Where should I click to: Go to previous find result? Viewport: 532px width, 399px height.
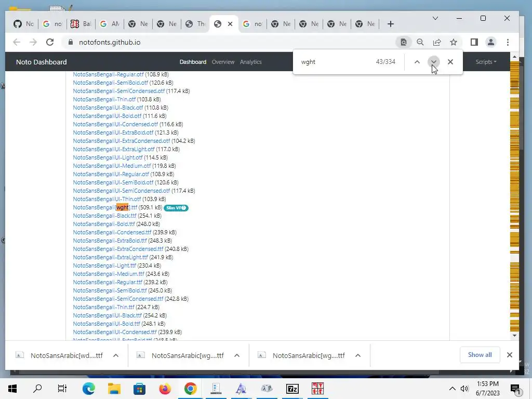tap(417, 62)
